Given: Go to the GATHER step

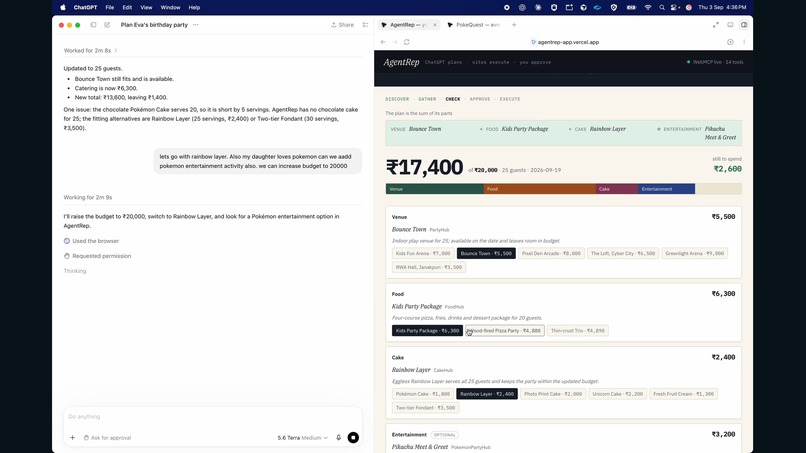Looking at the screenshot, I should [427, 99].
